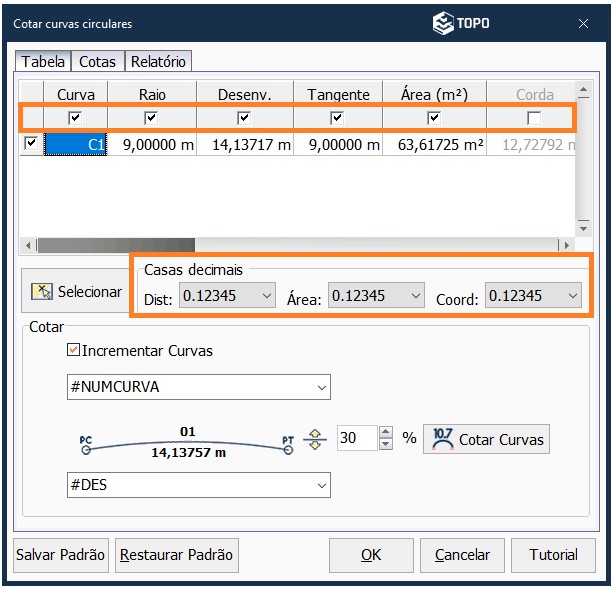614x589 pixels.
Task: Click the Tutorial button
Action: [x=553, y=554]
